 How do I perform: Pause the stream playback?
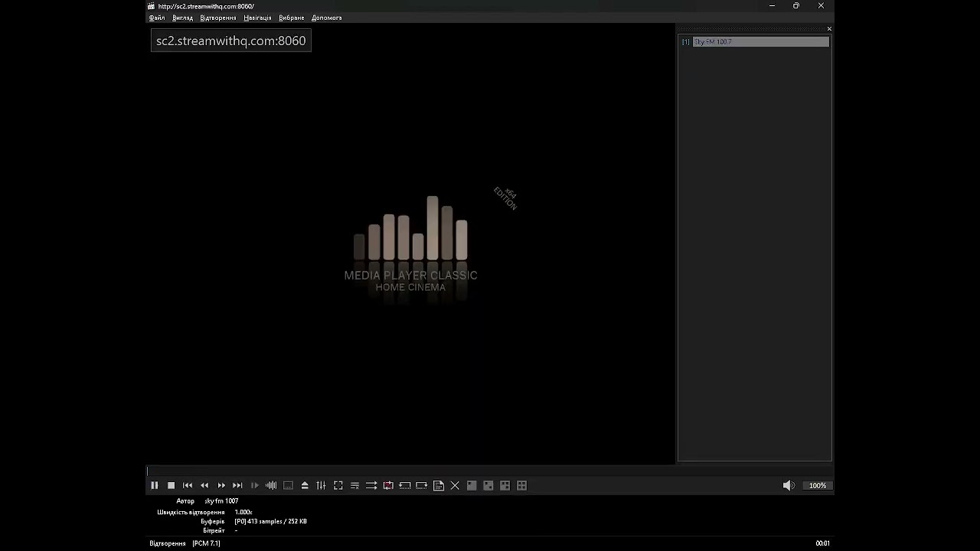tap(155, 485)
